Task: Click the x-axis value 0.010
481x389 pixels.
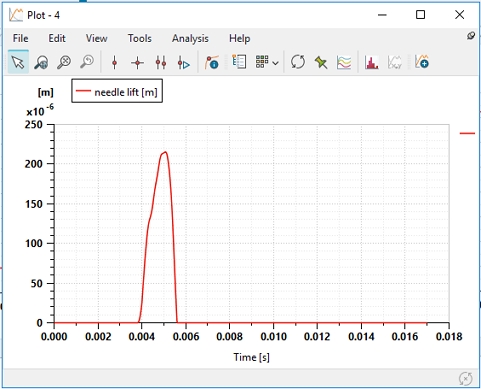Action: coord(273,337)
